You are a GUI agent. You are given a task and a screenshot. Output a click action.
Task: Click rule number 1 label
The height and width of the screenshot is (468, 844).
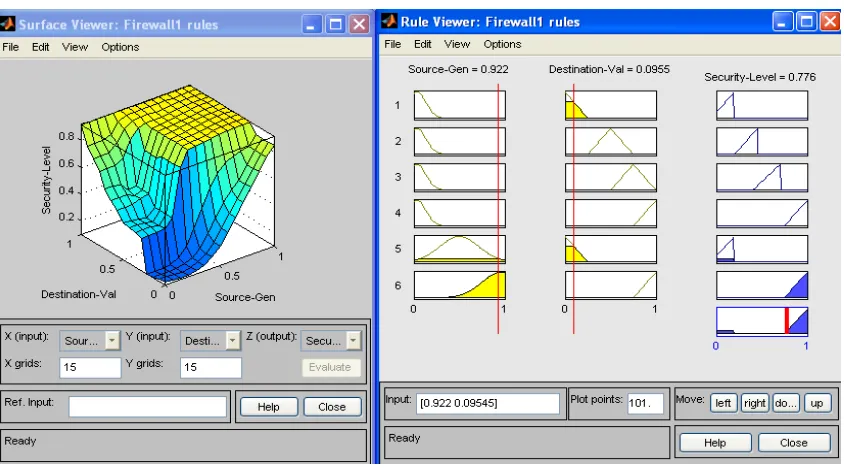pyautogui.click(x=397, y=105)
